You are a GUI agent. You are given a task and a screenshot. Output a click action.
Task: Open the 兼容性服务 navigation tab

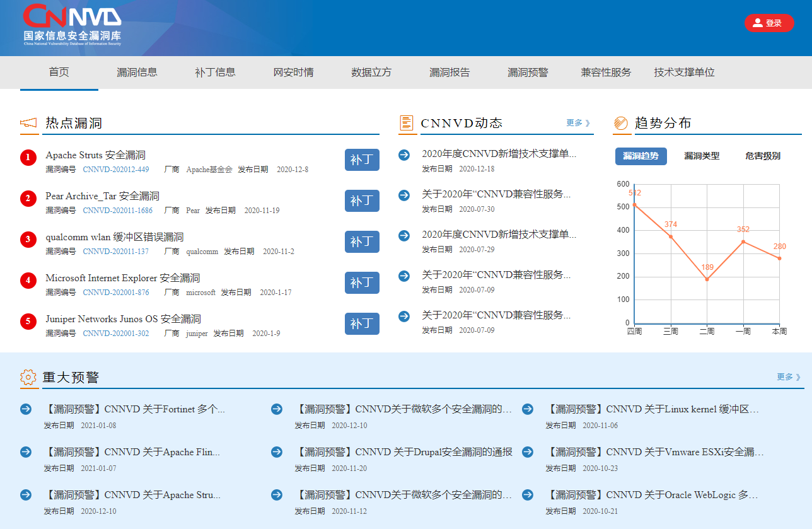pos(606,73)
